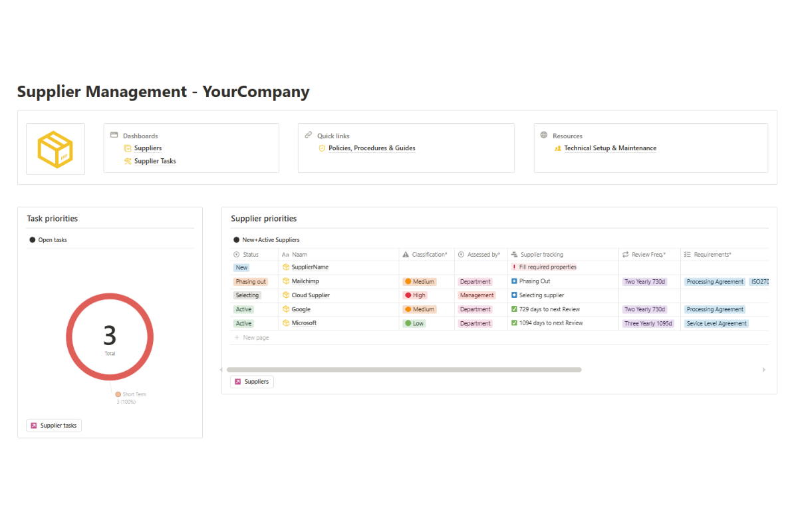Image resolution: width=798 pixels, height=532 pixels.
Task: Click the blue arrow icon beside Phasing Out
Action: click(x=514, y=281)
